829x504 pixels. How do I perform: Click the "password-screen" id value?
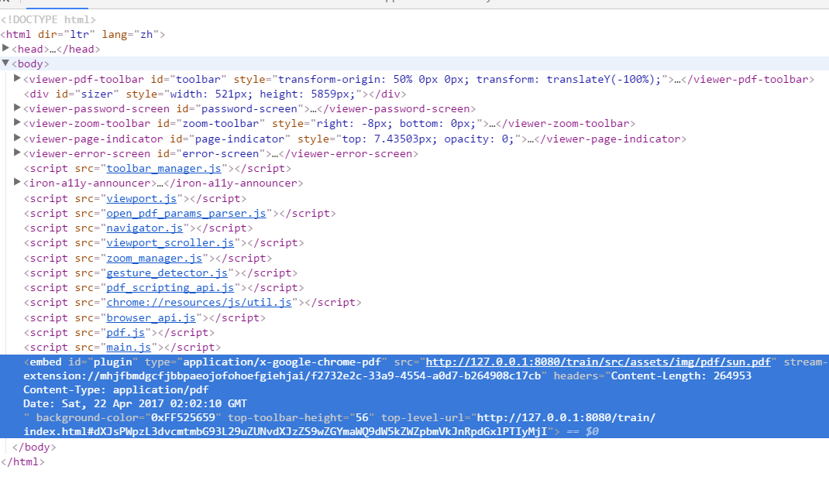pyautogui.click(x=249, y=109)
